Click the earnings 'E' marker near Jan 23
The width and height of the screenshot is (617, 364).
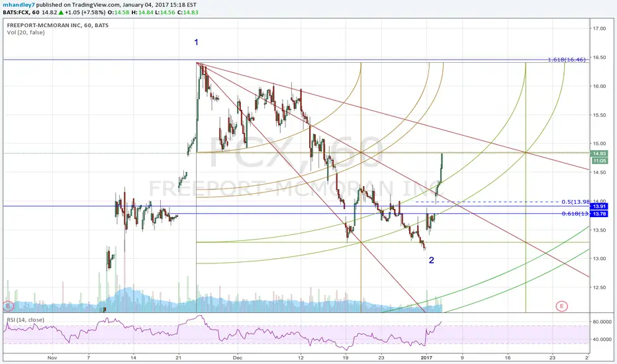tap(561, 306)
